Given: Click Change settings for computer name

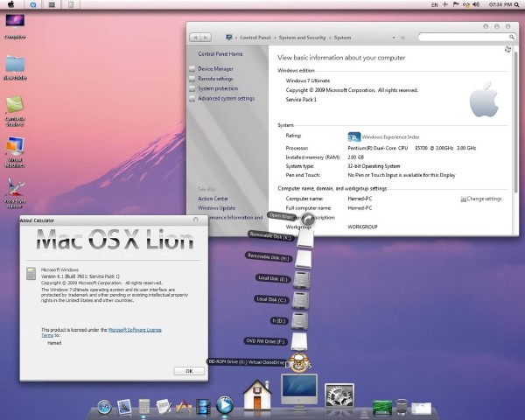Looking at the screenshot, I should pos(484,199).
